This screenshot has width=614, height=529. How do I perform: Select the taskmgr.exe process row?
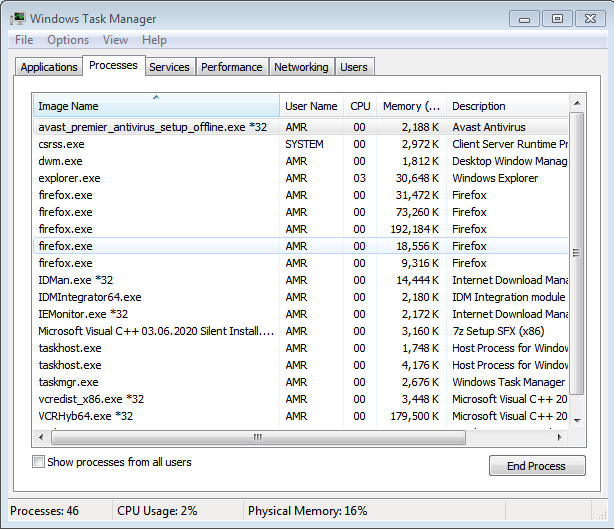(x=301, y=382)
